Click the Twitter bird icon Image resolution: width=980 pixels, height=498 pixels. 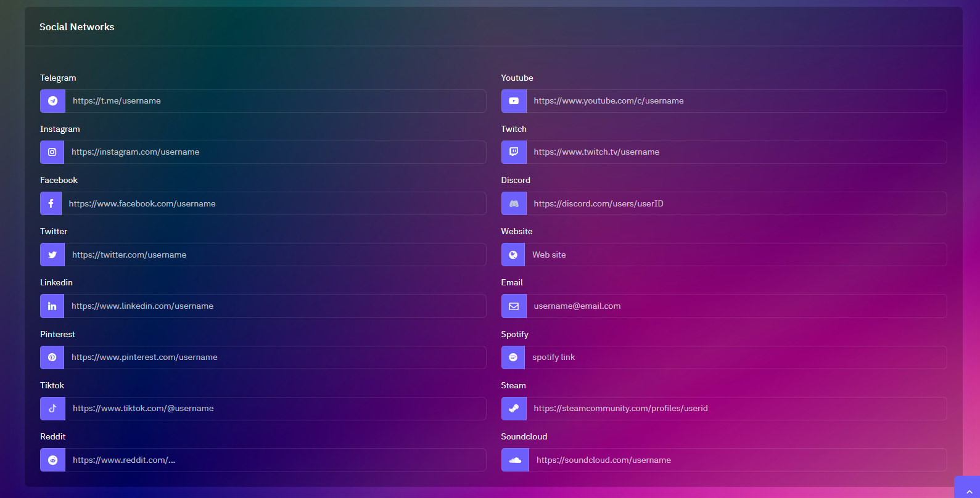pos(52,255)
